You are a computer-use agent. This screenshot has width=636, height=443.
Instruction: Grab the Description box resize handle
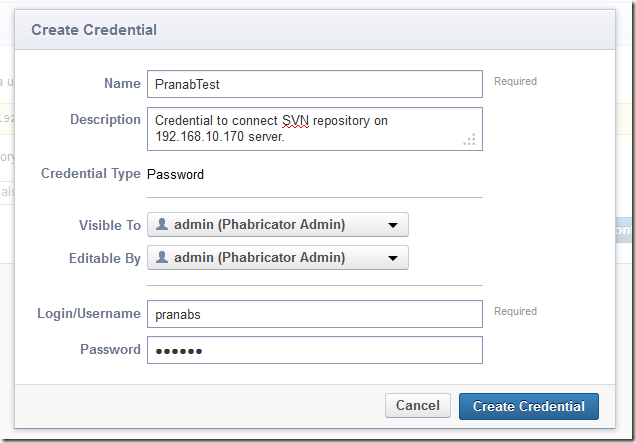(x=470, y=140)
